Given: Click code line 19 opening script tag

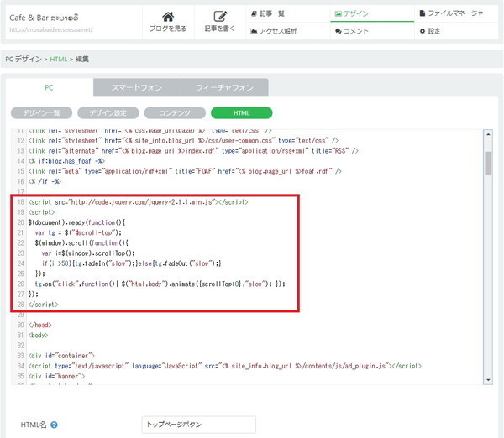Looking at the screenshot, I should pyautogui.click(x=41, y=212).
